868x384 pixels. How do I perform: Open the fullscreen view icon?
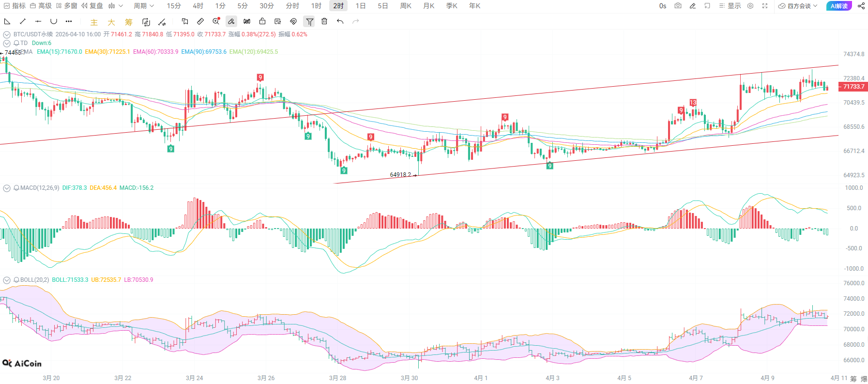765,6
